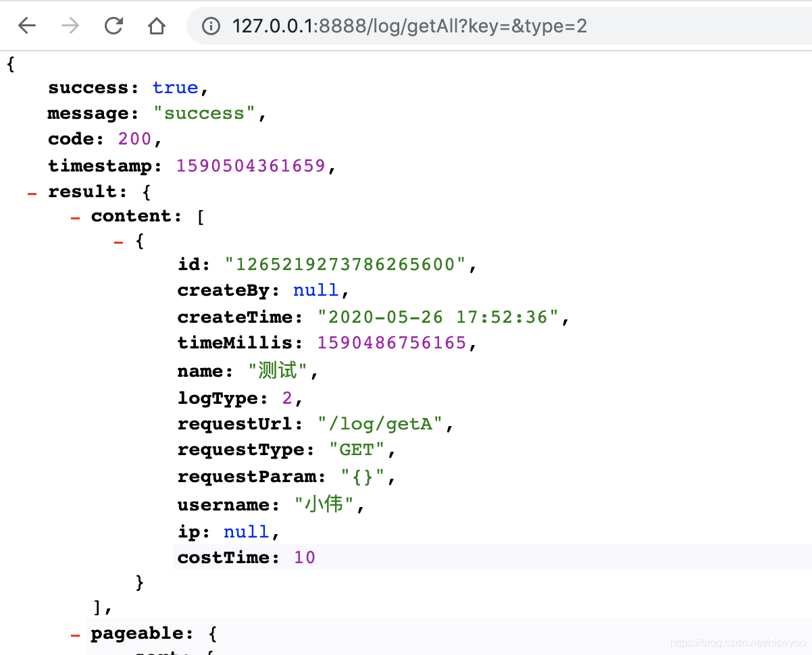Click the requestUrl key label
This screenshot has height=655, width=812.
(240, 424)
